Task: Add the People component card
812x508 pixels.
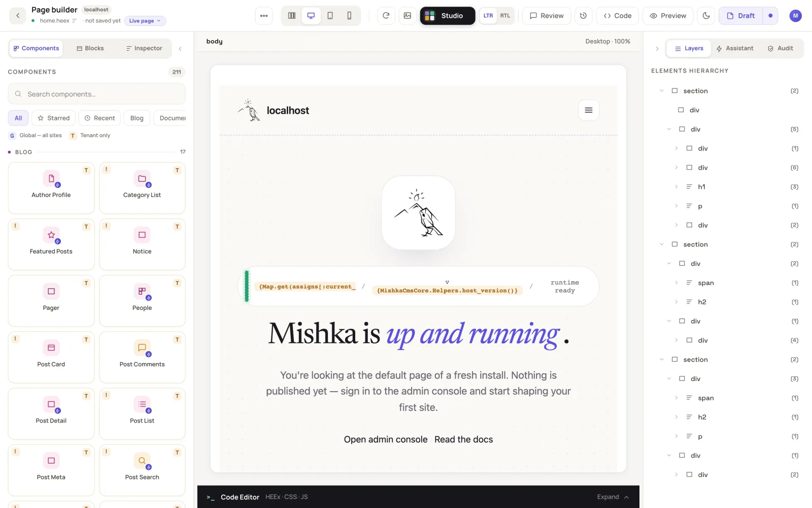Action: pos(142,301)
